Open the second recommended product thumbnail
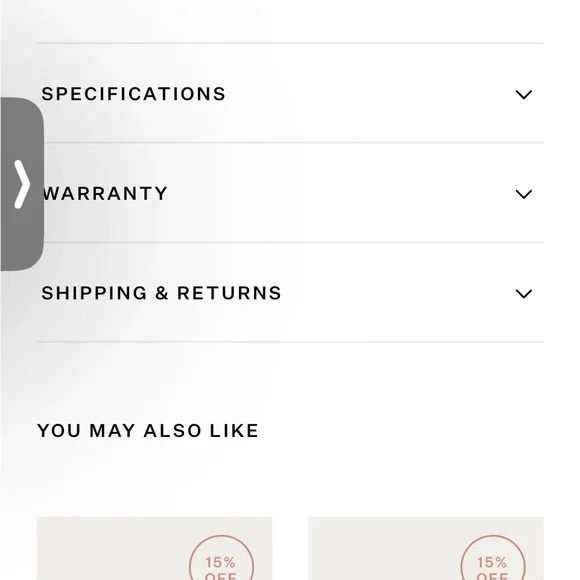This screenshot has width=580, height=580. (426, 548)
